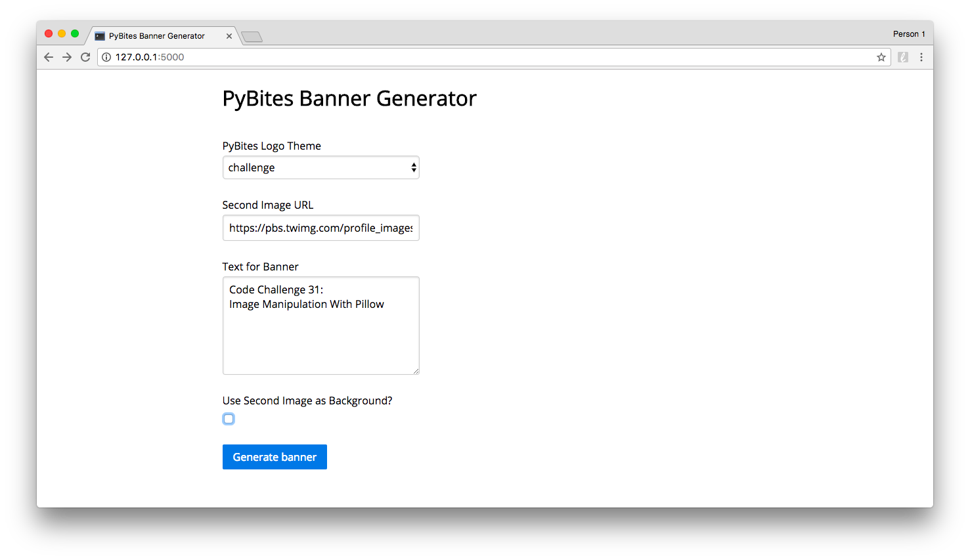Click the 'Use Second Image as Background?' label

[x=307, y=400]
